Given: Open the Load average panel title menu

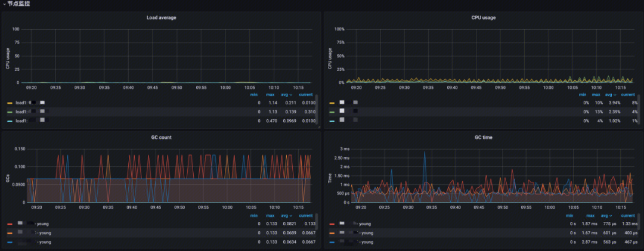Looking at the screenshot, I should click(161, 17).
